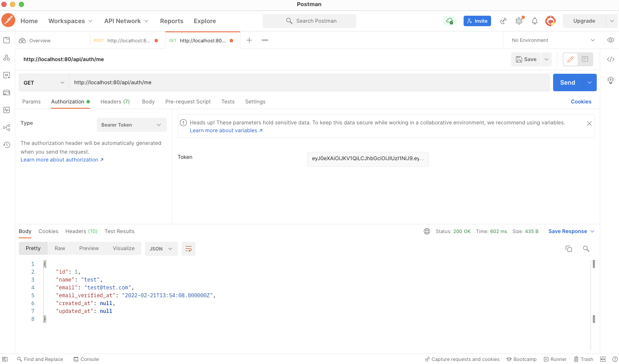Change the Bearer Token auth type
Image resolution: width=619 pixels, height=364 pixels.
(x=131, y=125)
